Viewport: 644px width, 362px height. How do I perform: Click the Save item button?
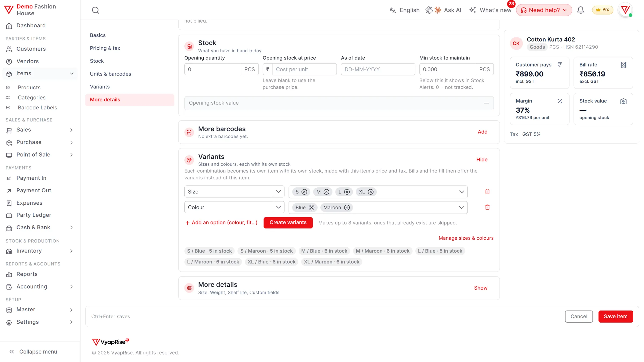tap(616, 316)
